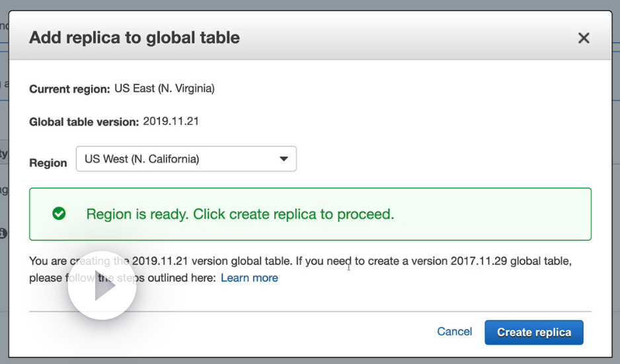Click the green checkmark success icon
The image size is (620, 364).
59,213
